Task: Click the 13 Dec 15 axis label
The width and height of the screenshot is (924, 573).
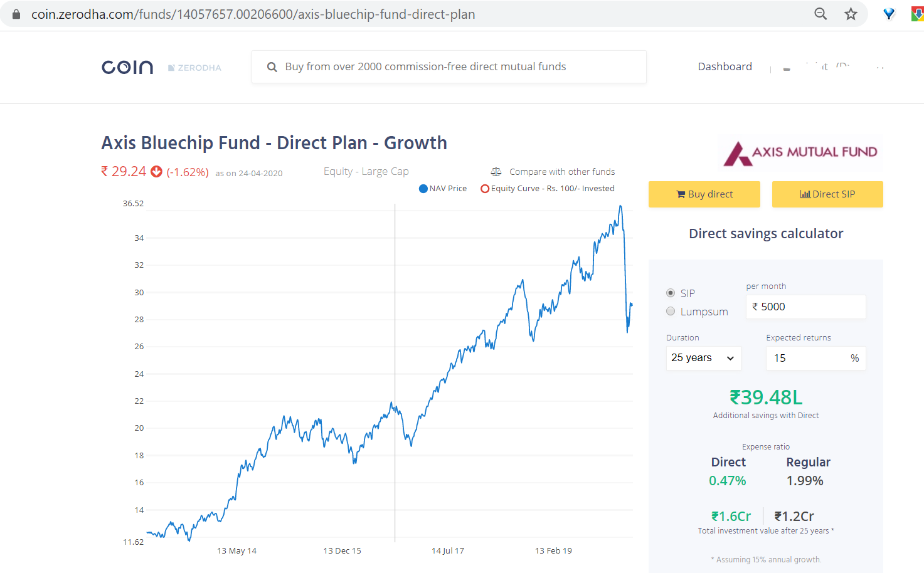Action: pyautogui.click(x=342, y=551)
